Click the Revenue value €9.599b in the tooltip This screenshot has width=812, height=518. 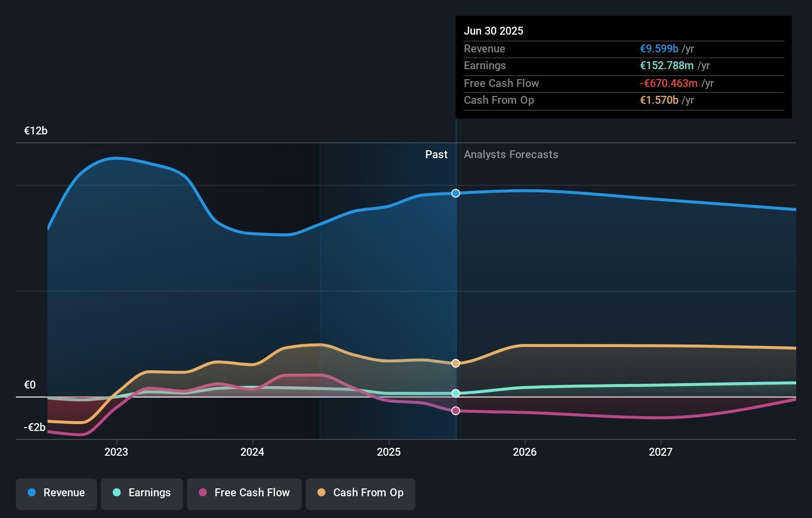click(x=659, y=48)
